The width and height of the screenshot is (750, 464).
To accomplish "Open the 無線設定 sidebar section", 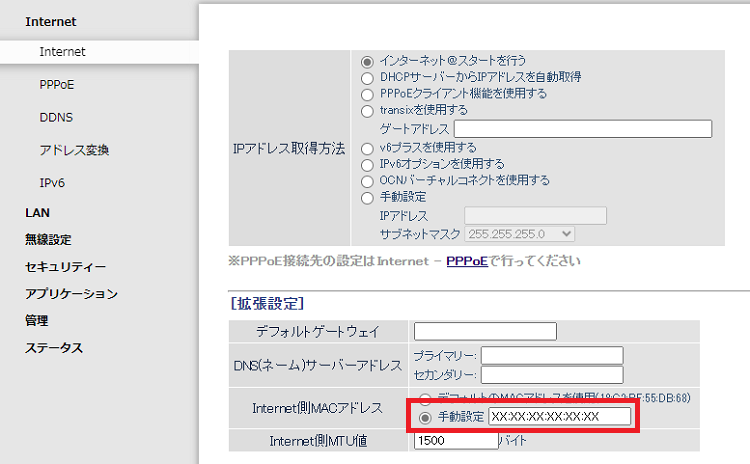I will [x=48, y=239].
